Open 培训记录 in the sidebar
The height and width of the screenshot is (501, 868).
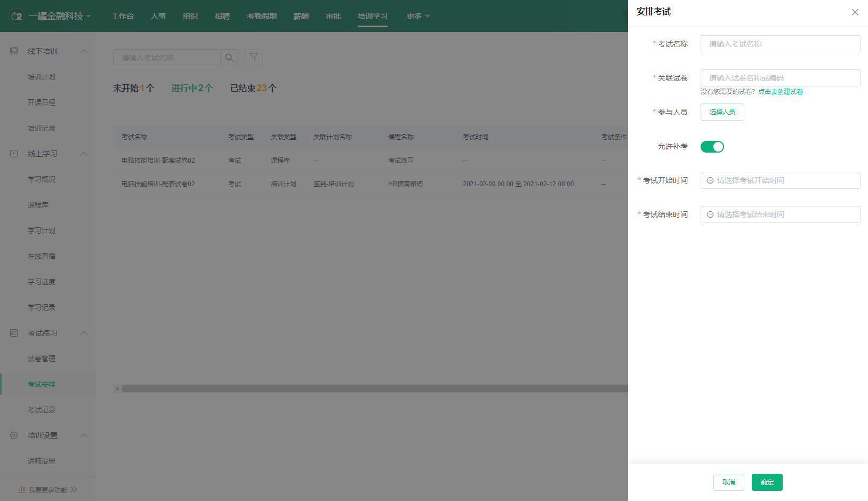tap(42, 128)
